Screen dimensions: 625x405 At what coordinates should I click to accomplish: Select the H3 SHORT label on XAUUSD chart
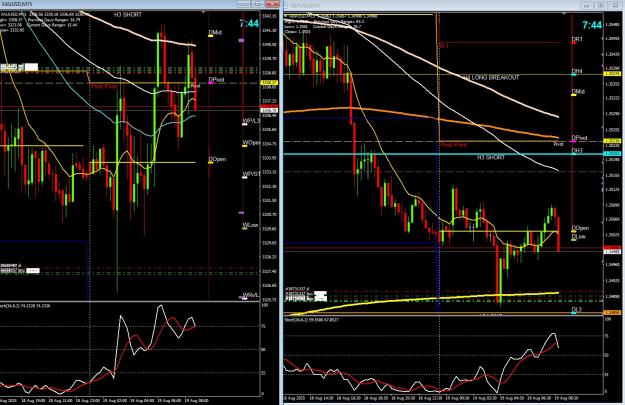(x=128, y=14)
